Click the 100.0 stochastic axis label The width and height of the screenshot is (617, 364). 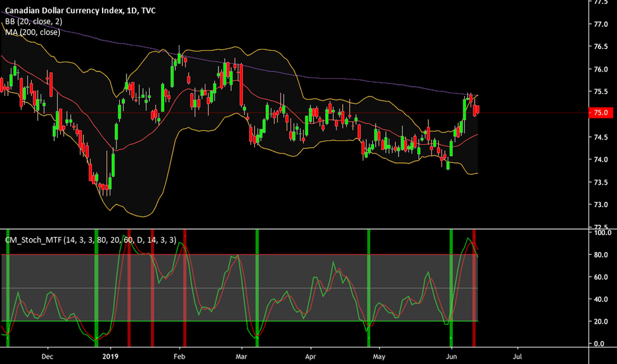[602, 233]
